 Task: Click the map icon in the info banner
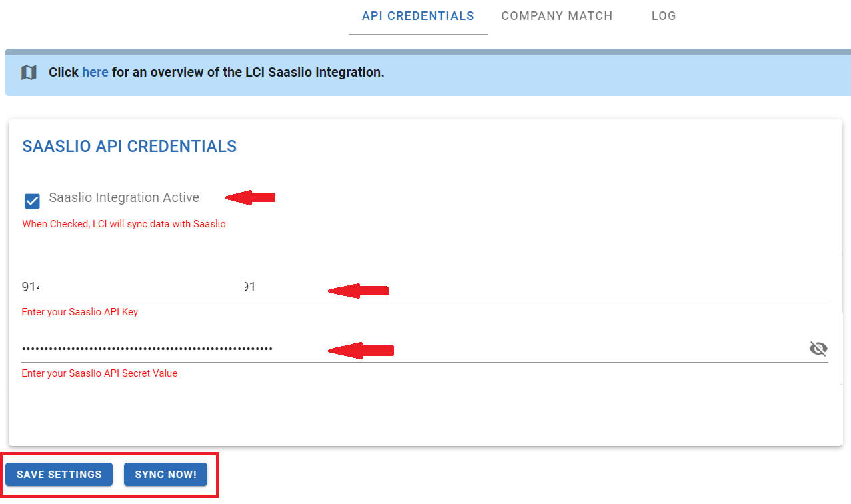click(x=29, y=73)
